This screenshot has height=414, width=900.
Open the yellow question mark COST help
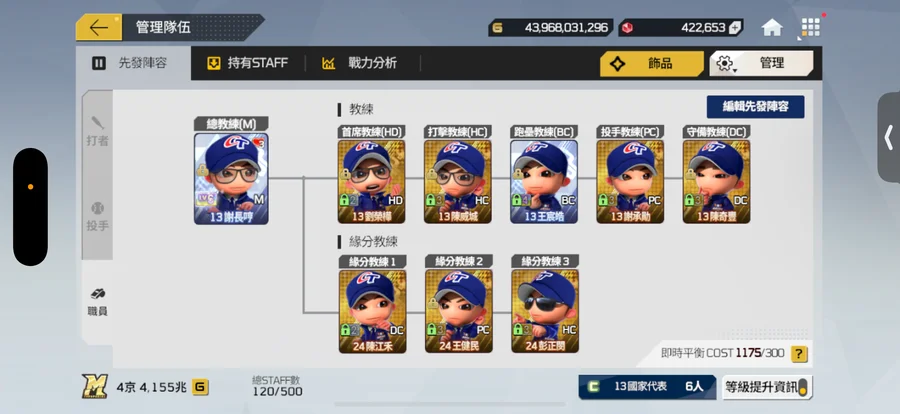799,354
